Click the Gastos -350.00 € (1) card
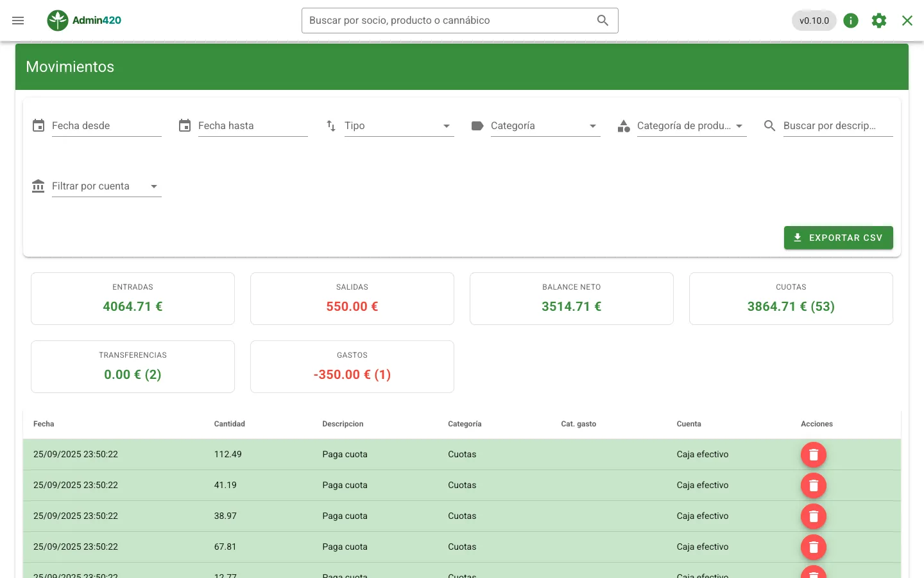924x578 pixels. (x=352, y=367)
